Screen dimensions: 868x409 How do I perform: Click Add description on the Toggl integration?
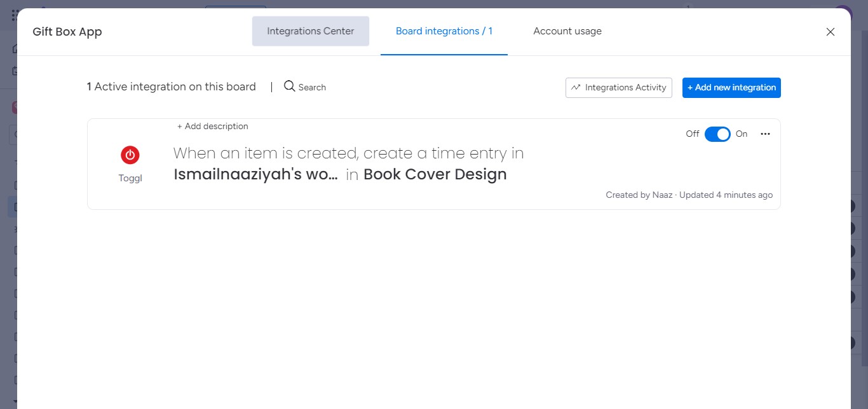(213, 127)
